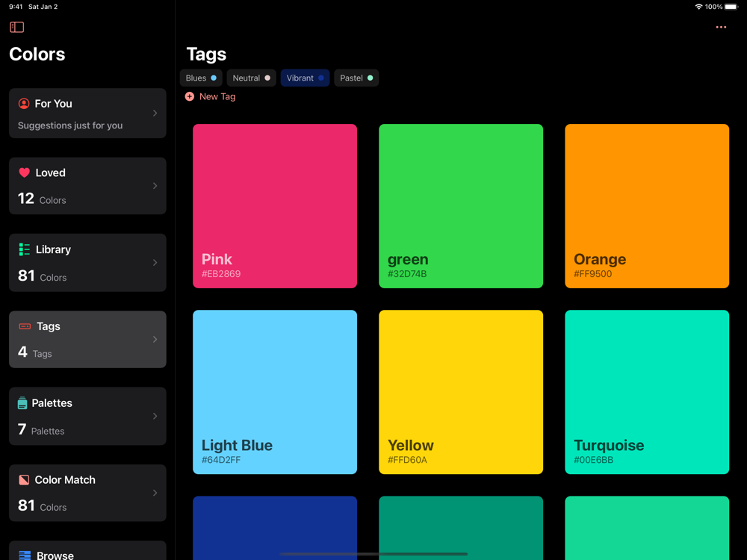Open the Color Match section title
Image resolution: width=747 pixels, height=560 pixels.
pos(65,479)
